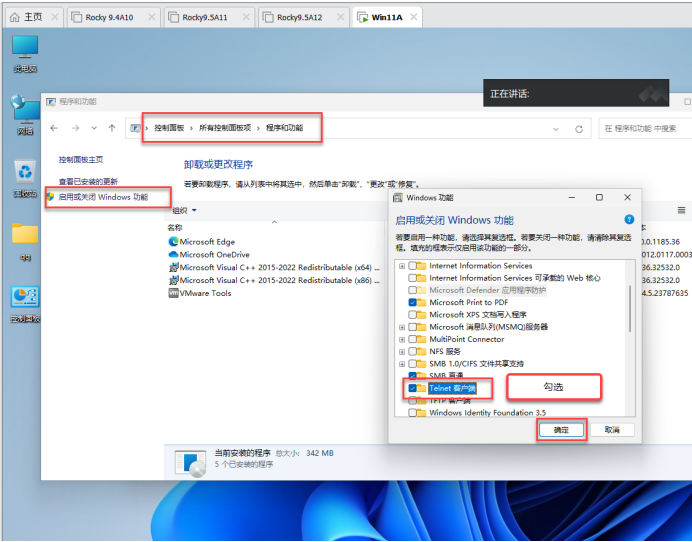Open the Recycle Bin desktop icon

tap(24, 178)
